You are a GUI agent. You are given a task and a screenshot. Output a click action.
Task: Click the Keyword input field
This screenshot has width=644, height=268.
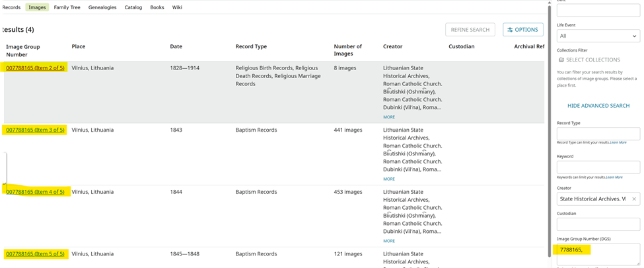598,167
